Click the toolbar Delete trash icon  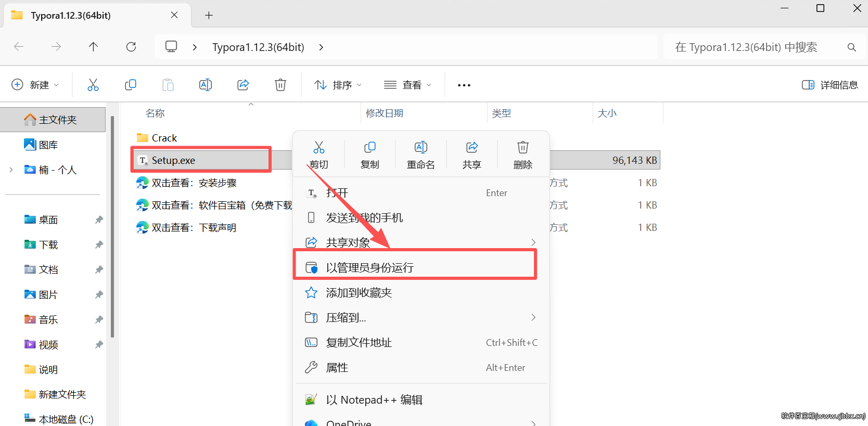(280, 85)
